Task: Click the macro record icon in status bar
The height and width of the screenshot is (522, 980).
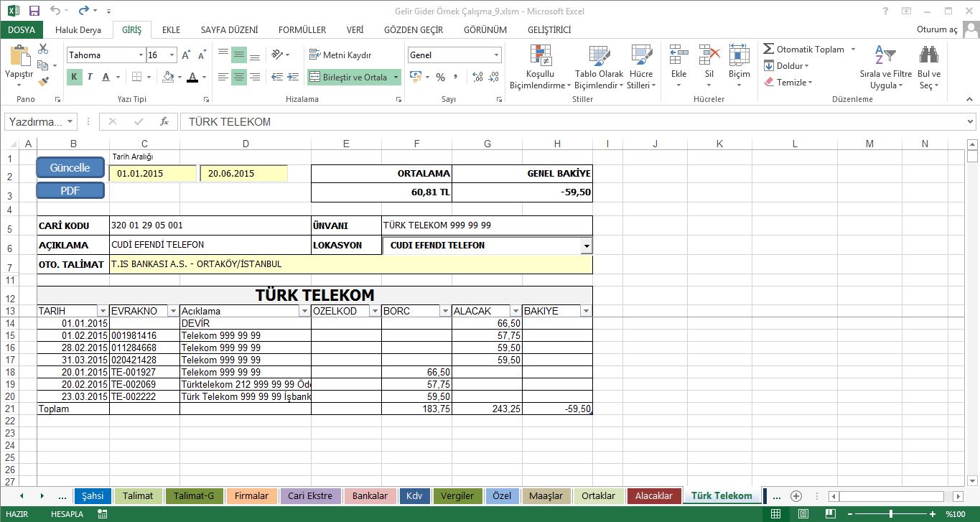Action: click(103, 514)
